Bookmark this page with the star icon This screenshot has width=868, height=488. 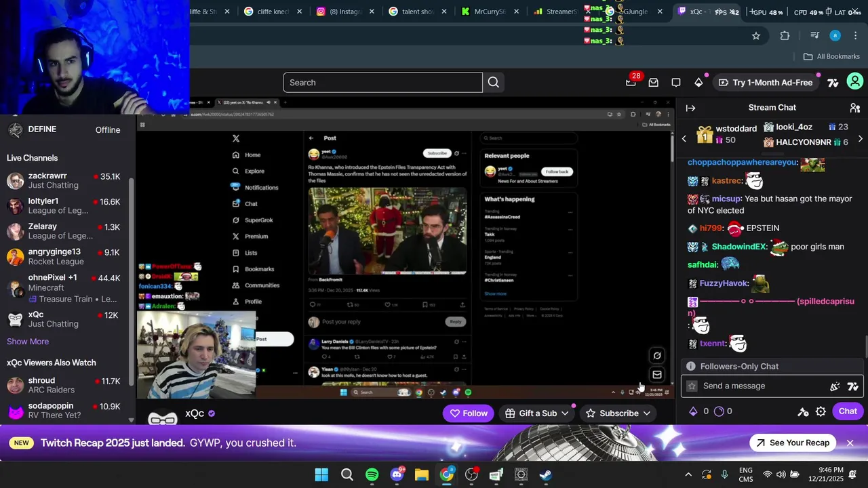coord(756,35)
